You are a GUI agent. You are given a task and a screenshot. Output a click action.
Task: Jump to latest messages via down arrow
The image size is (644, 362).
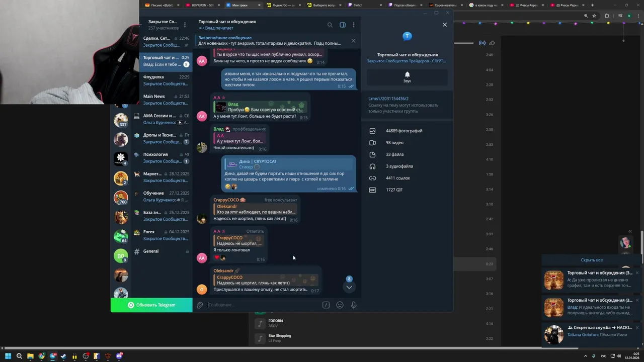tap(349, 287)
